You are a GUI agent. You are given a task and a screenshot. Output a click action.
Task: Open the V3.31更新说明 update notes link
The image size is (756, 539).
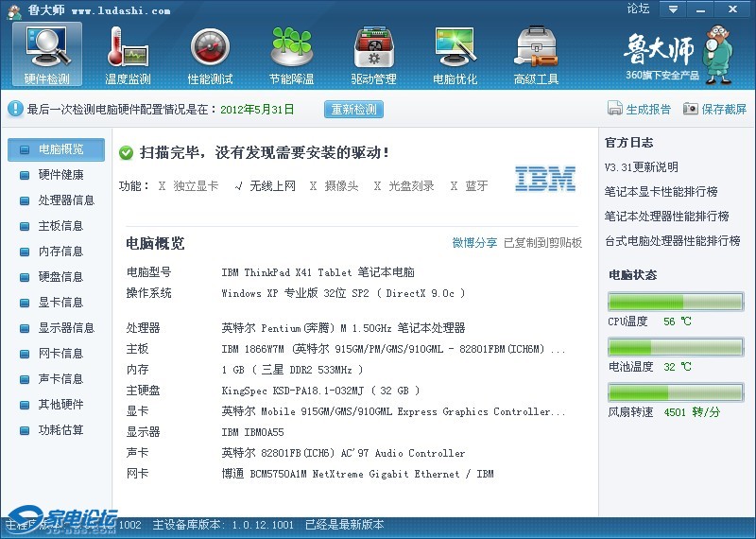tap(642, 167)
